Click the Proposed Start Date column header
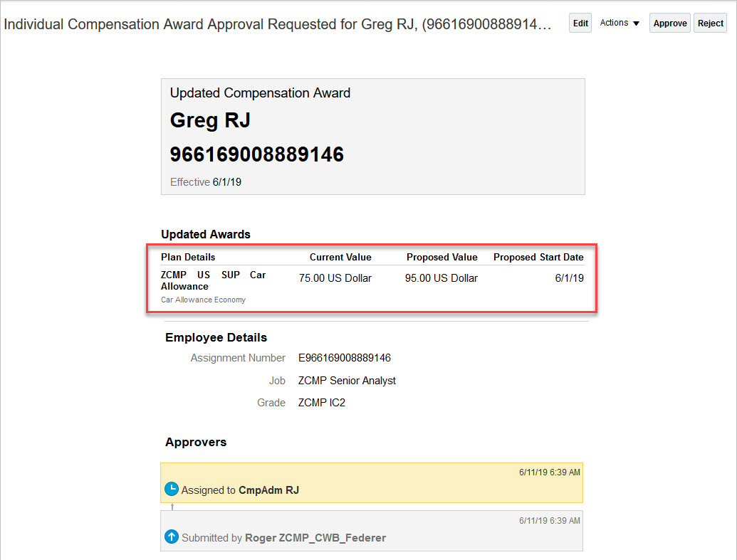Viewport: 737px width, 560px height. pyautogui.click(x=538, y=257)
